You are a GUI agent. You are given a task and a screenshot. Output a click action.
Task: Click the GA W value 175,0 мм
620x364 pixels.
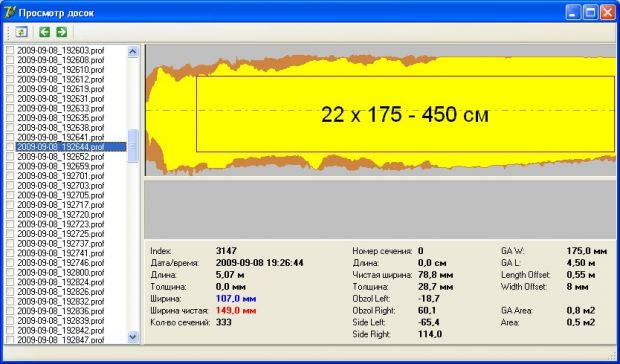[586, 251]
